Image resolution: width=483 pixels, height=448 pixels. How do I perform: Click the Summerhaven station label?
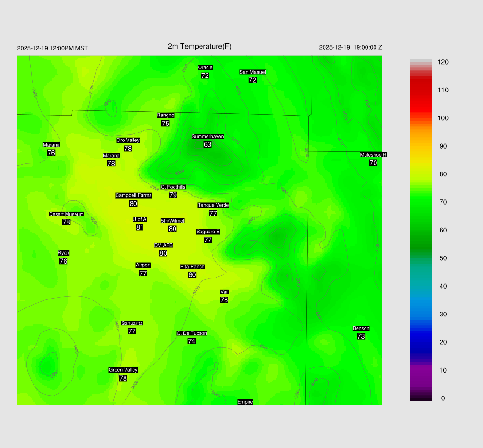[x=208, y=136]
